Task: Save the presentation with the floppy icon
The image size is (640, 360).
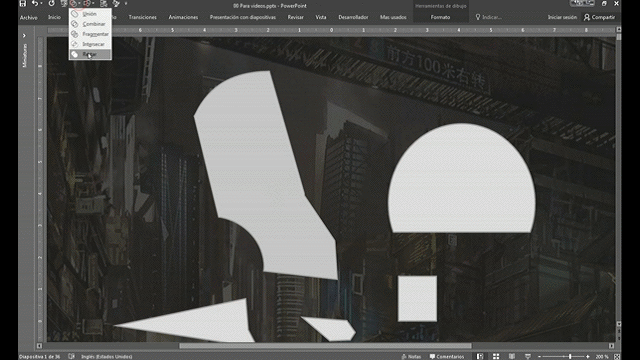Action: 23,4
